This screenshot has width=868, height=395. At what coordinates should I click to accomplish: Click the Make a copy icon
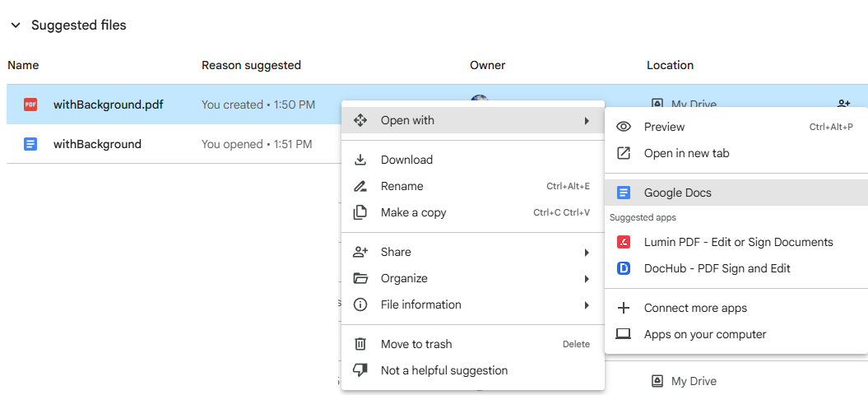click(360, 213)
